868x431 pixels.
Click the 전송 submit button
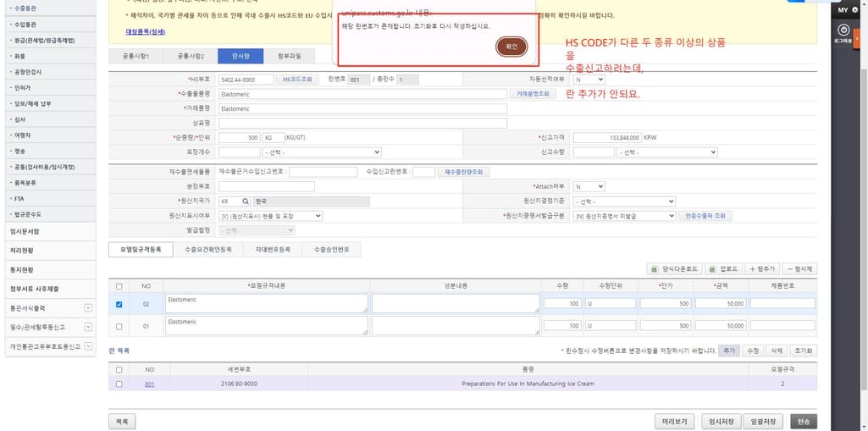[804, 422]
